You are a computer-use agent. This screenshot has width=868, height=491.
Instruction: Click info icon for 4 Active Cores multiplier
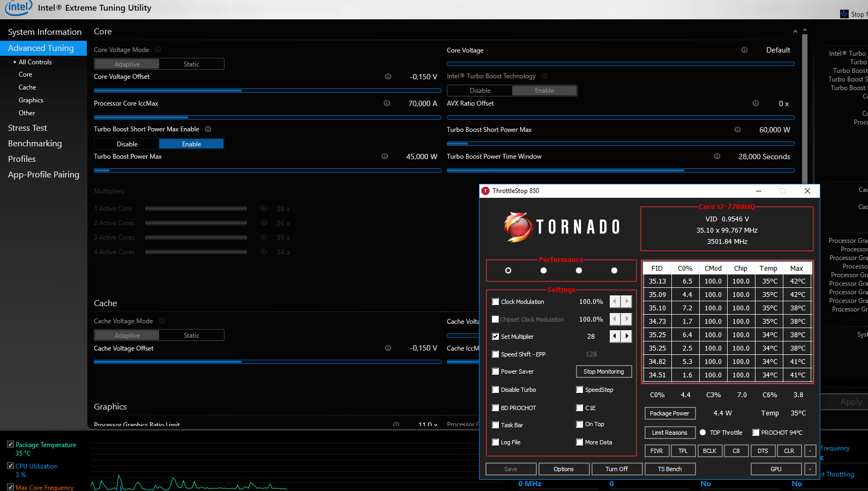(264, 251)
